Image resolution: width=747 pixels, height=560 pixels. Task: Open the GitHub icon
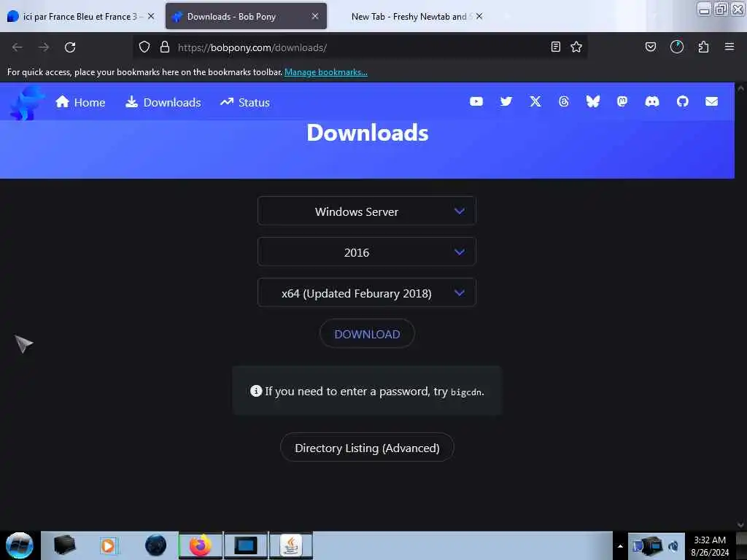coord(682,101)
